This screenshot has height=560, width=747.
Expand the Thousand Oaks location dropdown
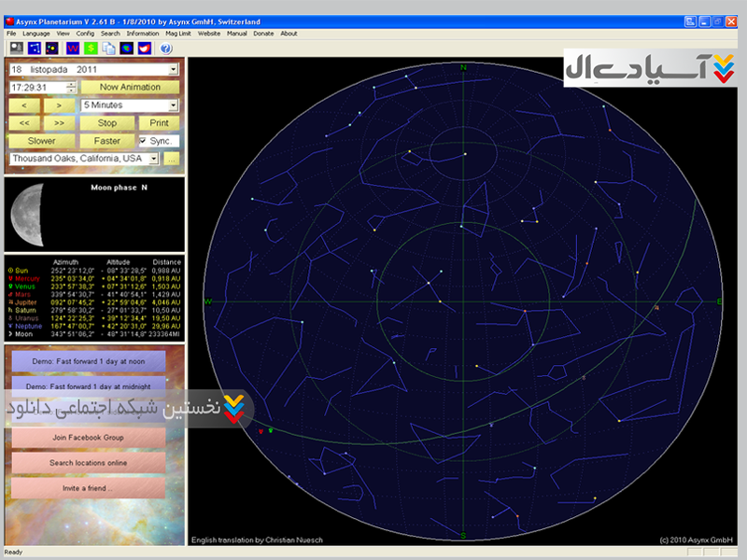153,160
